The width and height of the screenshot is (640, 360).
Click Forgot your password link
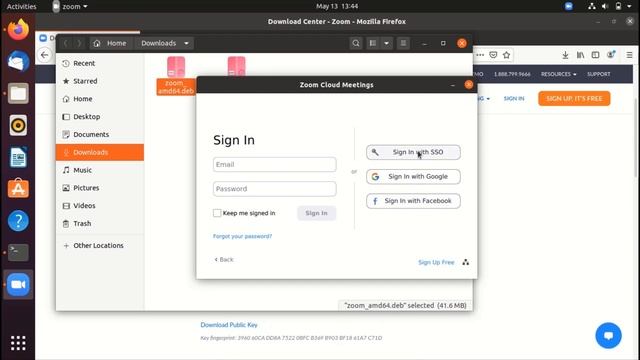click(x=242, y=236)
